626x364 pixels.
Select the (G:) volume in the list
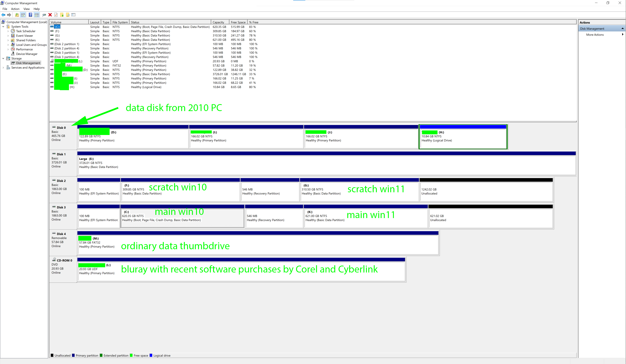tap(57, 36)
